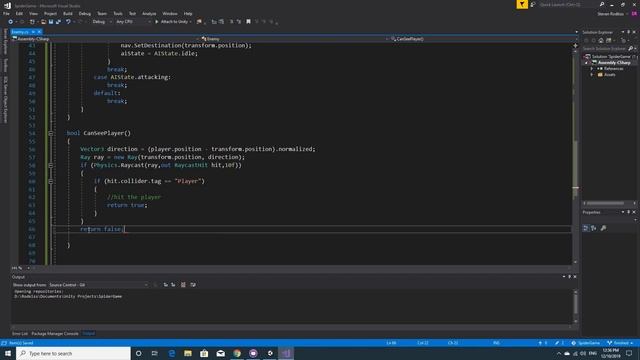Open the 'Show output from' dropdown
Viewport: 640px width, 360px height.
[x=98, y=285]
